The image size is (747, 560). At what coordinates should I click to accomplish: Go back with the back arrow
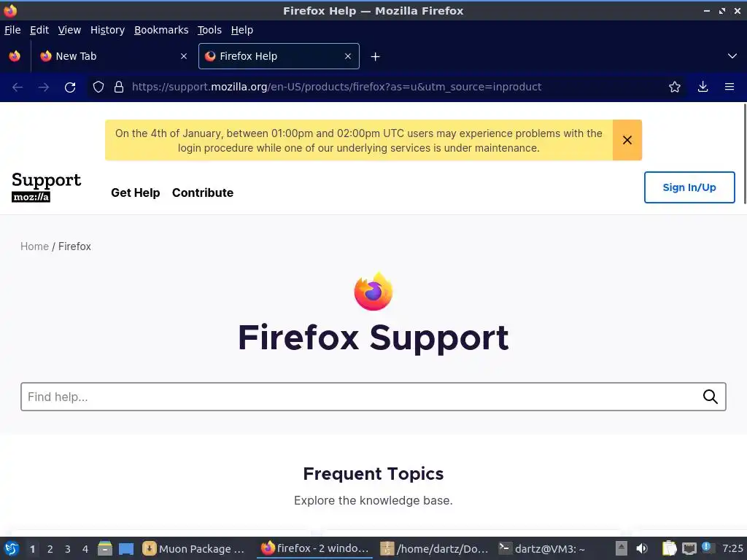(18, 87)
